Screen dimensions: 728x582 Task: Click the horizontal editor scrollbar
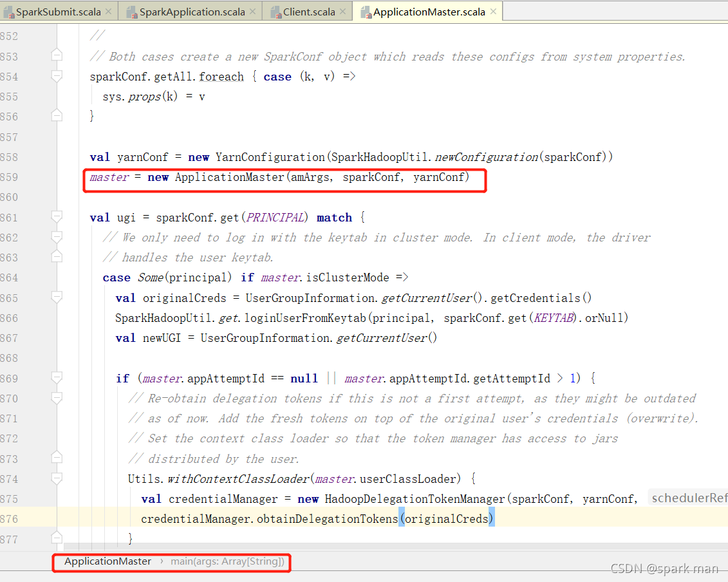click(x=395, y=547)
